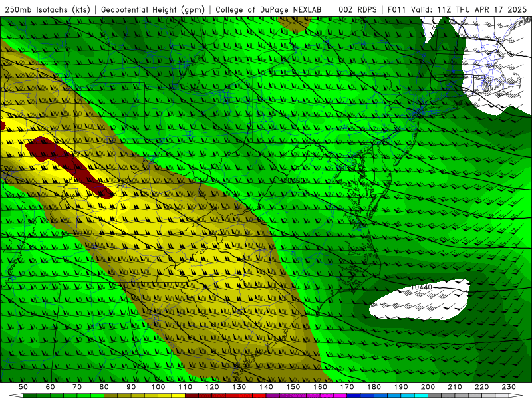Click the 160 value on the legend
532x399 pixels.
pos(321,387)
